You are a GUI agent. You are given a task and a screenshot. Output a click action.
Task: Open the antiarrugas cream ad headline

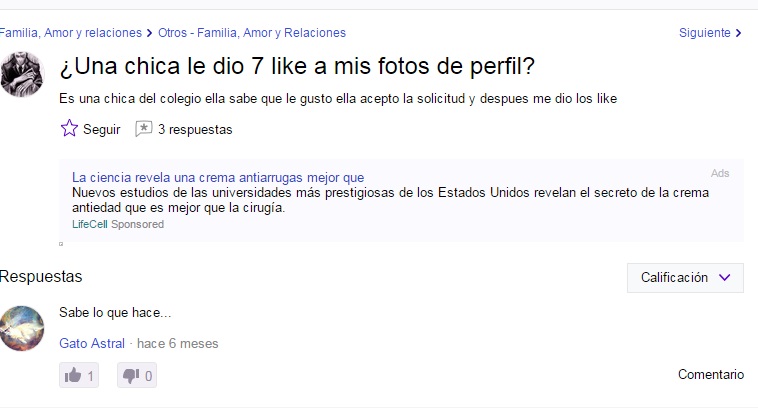click(x=218, y=177)
